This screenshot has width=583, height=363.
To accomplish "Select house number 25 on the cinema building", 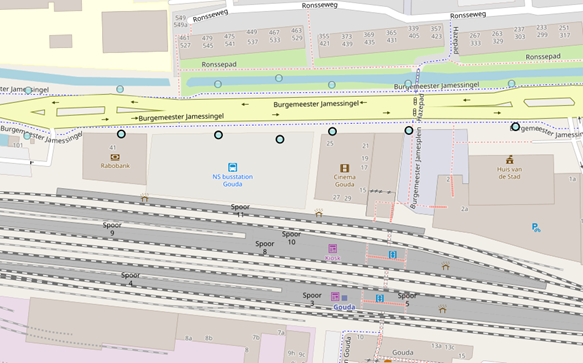I will point(330,143).
